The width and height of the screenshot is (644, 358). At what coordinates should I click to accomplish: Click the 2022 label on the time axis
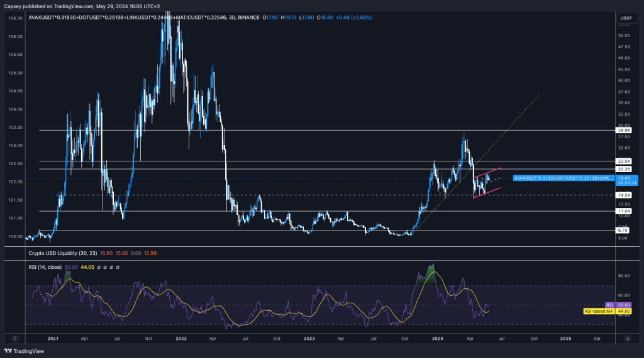pos(181,339)
